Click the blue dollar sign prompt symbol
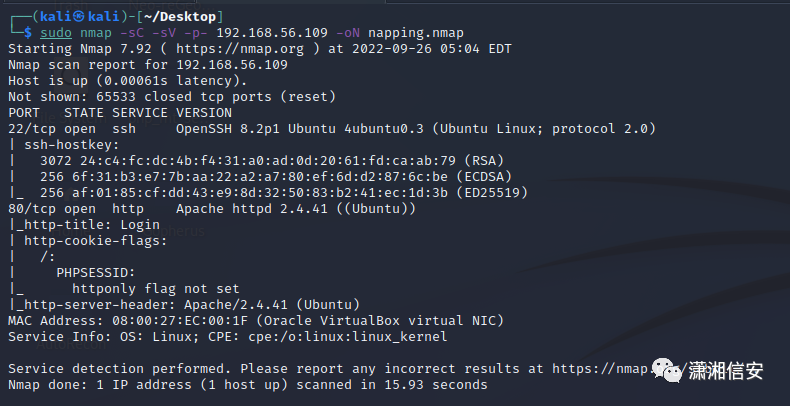 click(x=28, y=33)
